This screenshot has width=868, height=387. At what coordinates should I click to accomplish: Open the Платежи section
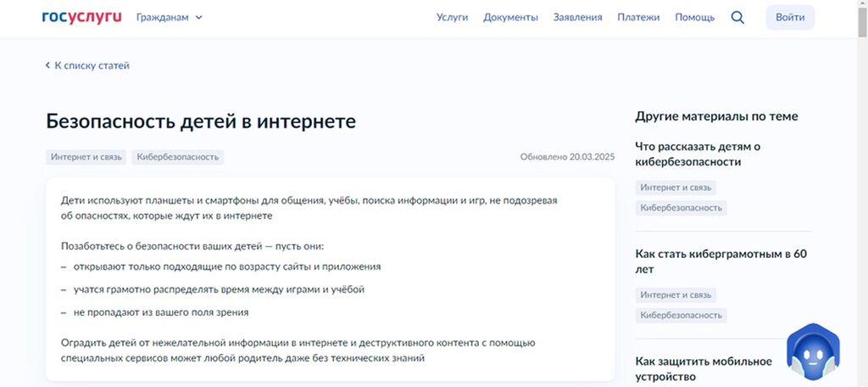pos(638,17)
